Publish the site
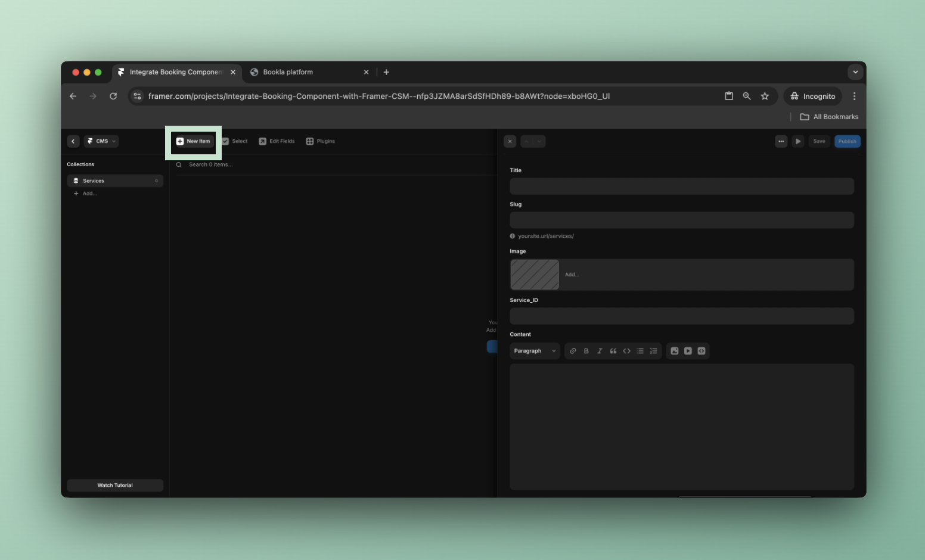Screen dimensions: 925x560 click(848, 141)
